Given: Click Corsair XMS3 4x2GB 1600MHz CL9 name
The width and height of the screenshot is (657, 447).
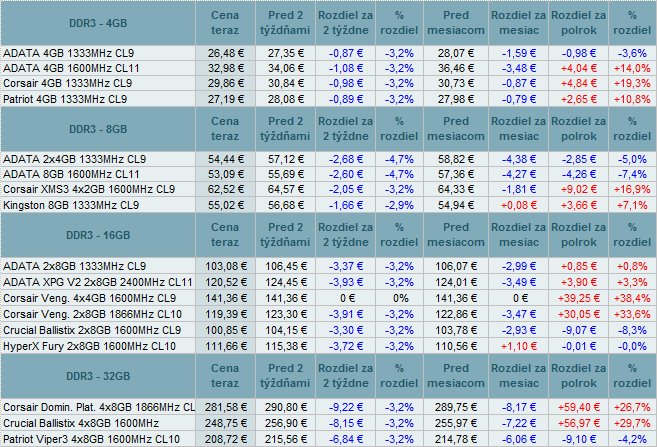Looking at the screenshot, I should click(89, 189).
